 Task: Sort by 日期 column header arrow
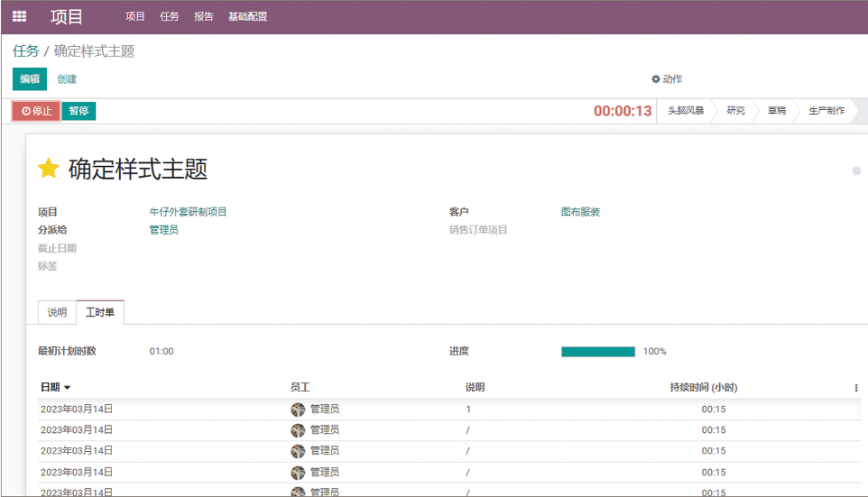point(67,388)
